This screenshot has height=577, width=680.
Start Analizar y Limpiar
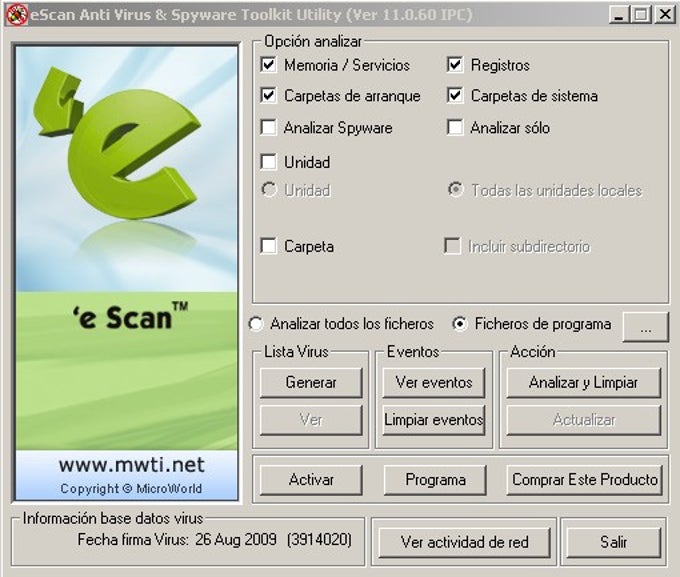click(583, 383)
